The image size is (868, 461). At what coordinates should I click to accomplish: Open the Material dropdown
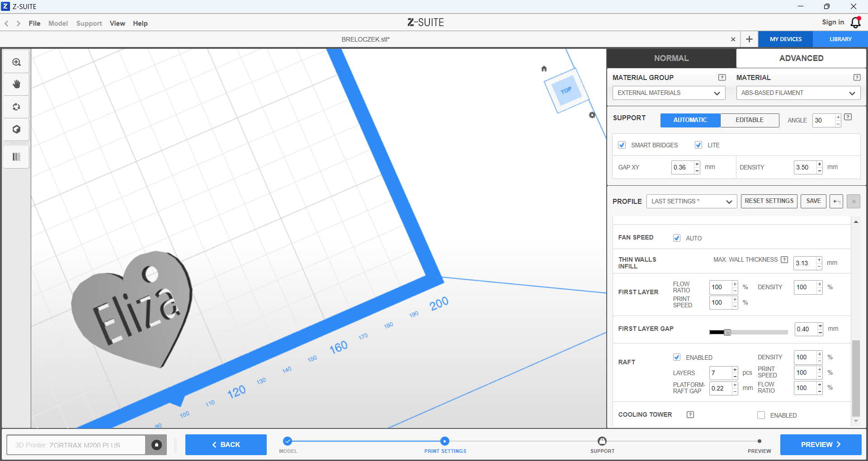click(x=798, y=93)
